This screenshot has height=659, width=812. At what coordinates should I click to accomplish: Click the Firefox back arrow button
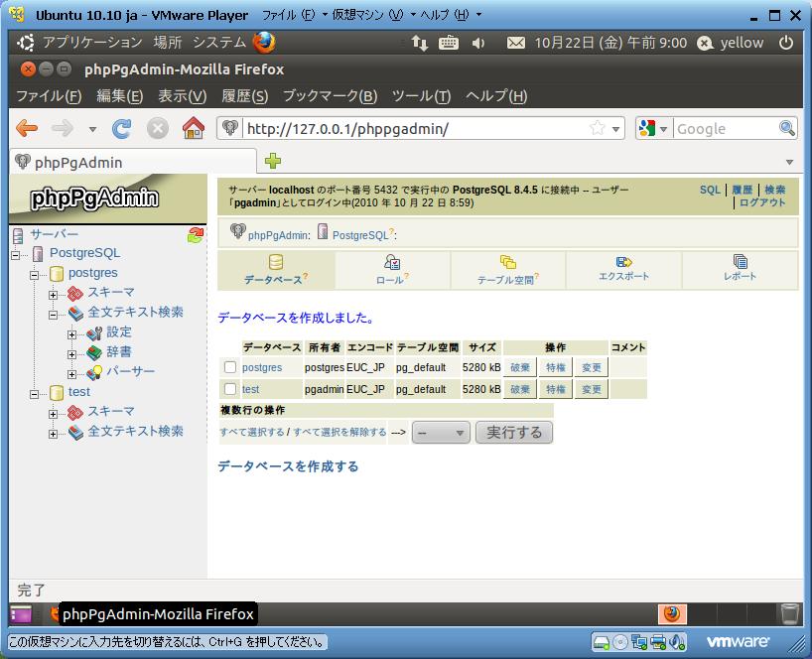click(x=27, y=128)
